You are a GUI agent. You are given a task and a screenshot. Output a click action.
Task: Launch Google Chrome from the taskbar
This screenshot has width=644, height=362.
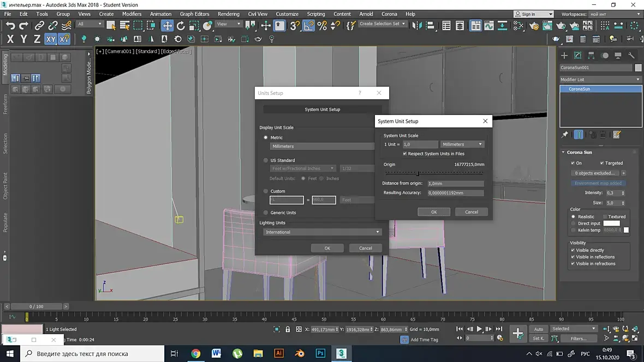[x=195, y=353]
